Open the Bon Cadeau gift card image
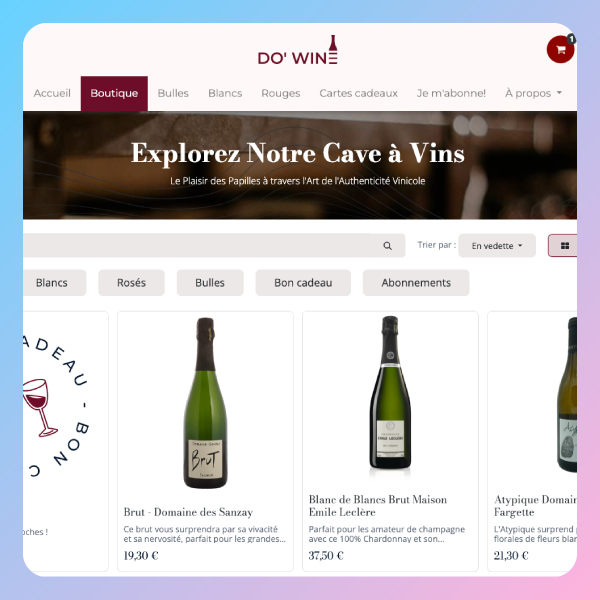The width and height of the screenshot is (600, 600). pyautogui.click(x=57, y=406)
